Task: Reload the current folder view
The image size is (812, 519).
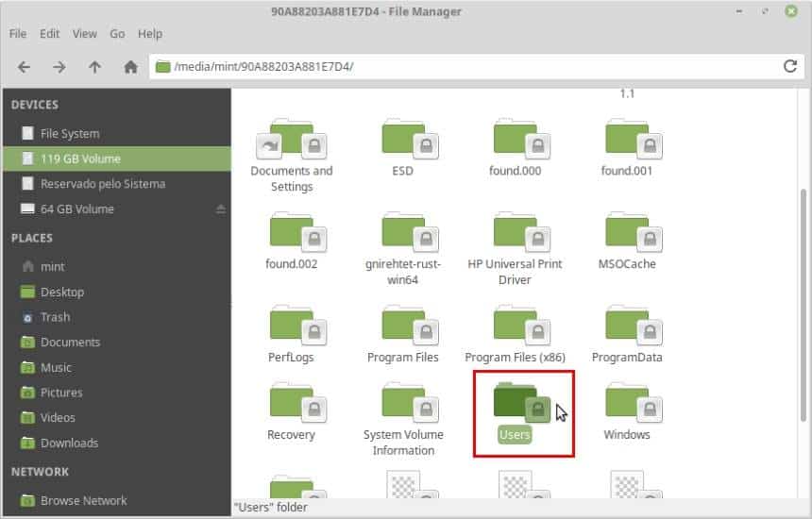Action: 790,66
